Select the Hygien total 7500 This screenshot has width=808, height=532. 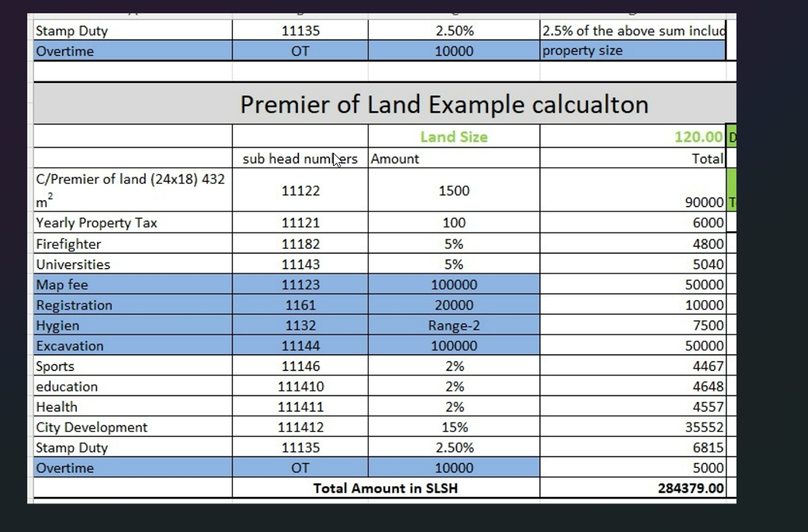click(633, 325)
